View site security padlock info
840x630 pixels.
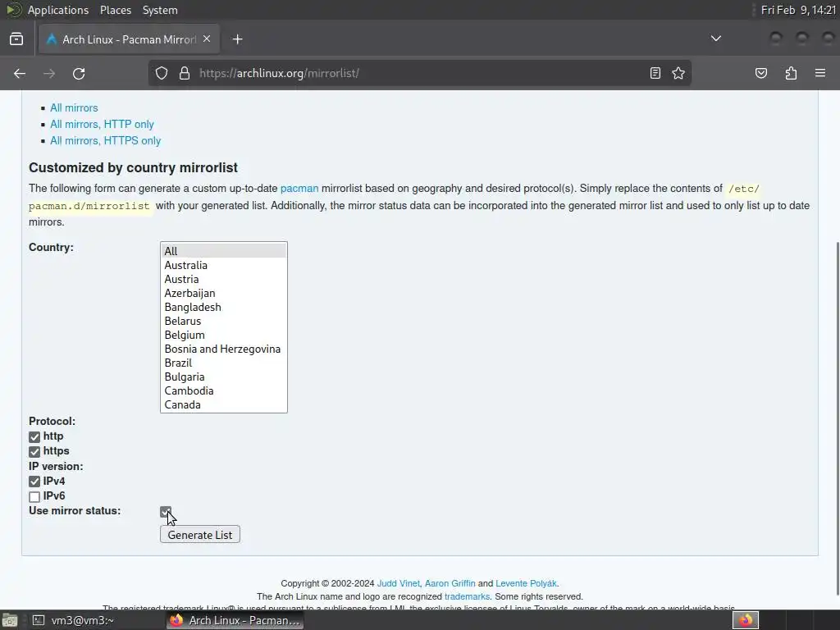click(185, 73)
